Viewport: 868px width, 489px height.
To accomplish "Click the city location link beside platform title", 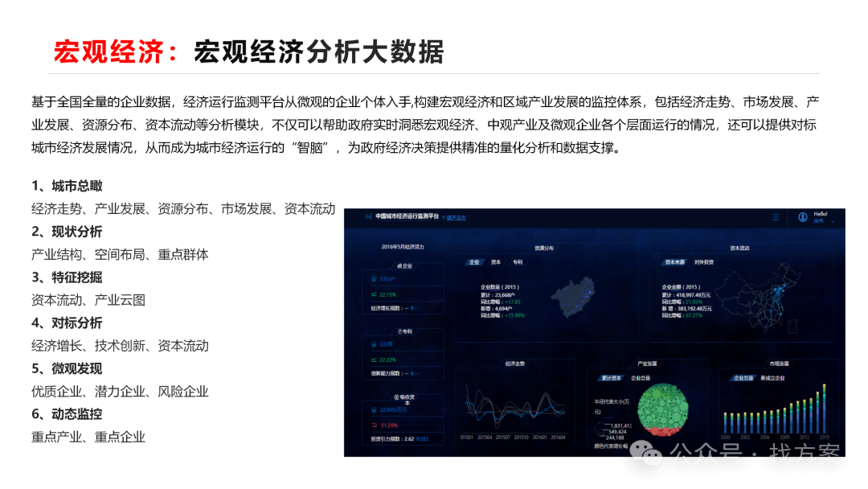I will coord(457,218).
